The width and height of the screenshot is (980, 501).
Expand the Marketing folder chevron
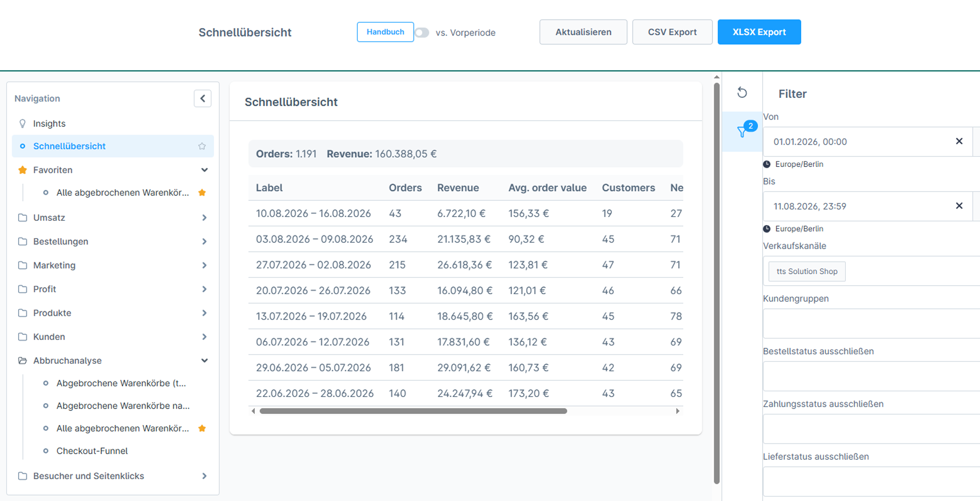click(204, 265)
